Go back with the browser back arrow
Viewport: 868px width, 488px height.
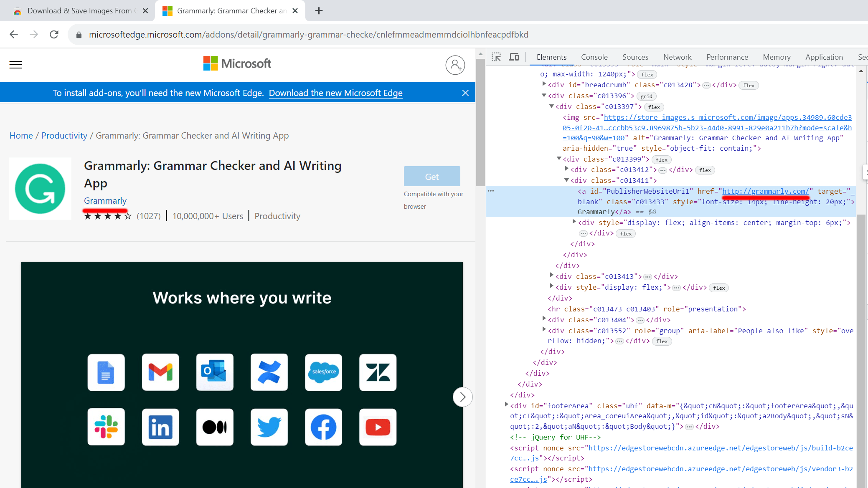pos(14,34)
